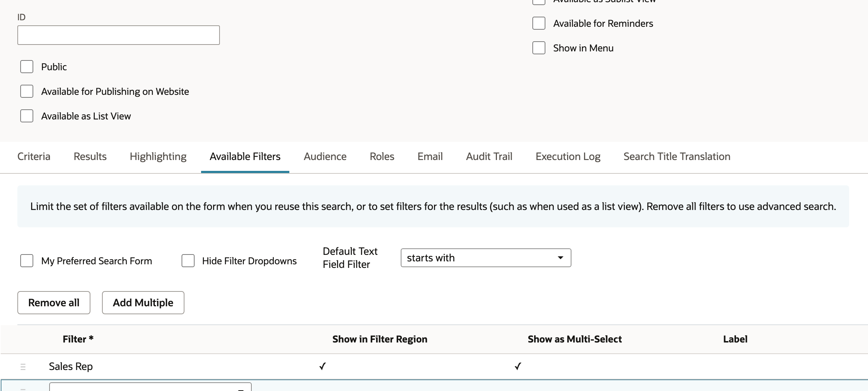The width and height of the screenshot is (868, 391).
Task: Switch to the Email tab
Action: click(430, 156)
